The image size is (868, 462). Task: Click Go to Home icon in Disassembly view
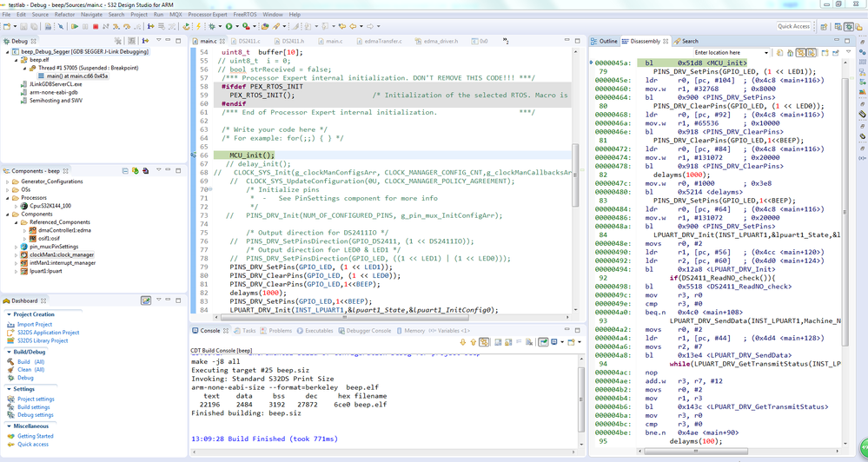790,53
